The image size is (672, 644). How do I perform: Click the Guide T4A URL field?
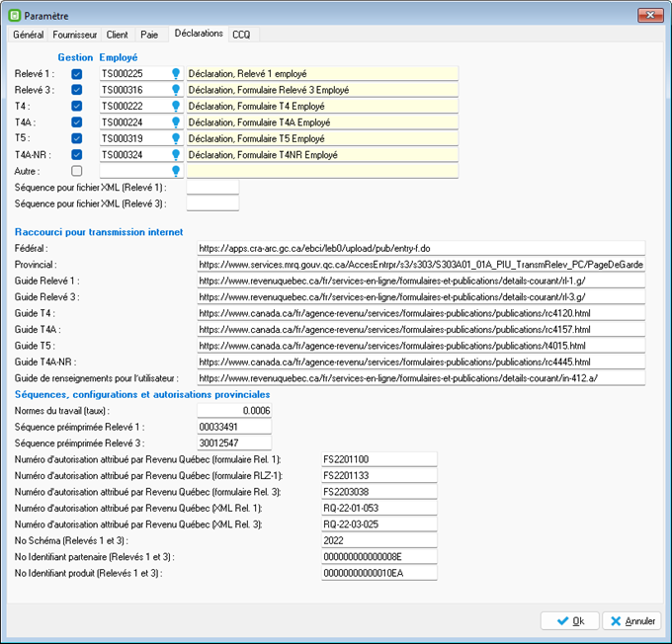point(421,330)
